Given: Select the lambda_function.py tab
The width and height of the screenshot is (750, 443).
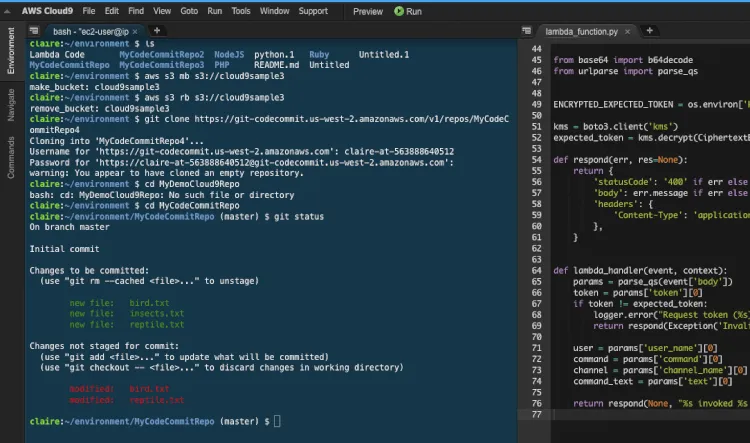Looking at the screenshot, I should pyautogui.click(x=581, y=32).
